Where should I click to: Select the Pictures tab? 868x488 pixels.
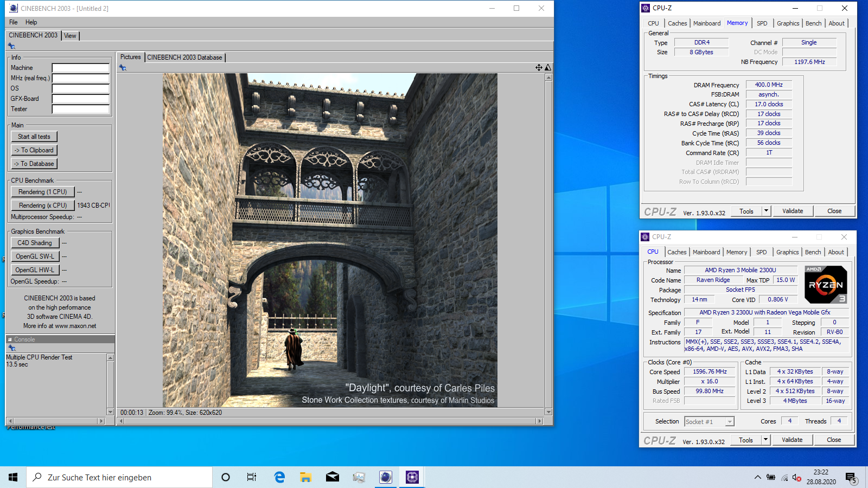pyautogui.click(x=130, y=57)
